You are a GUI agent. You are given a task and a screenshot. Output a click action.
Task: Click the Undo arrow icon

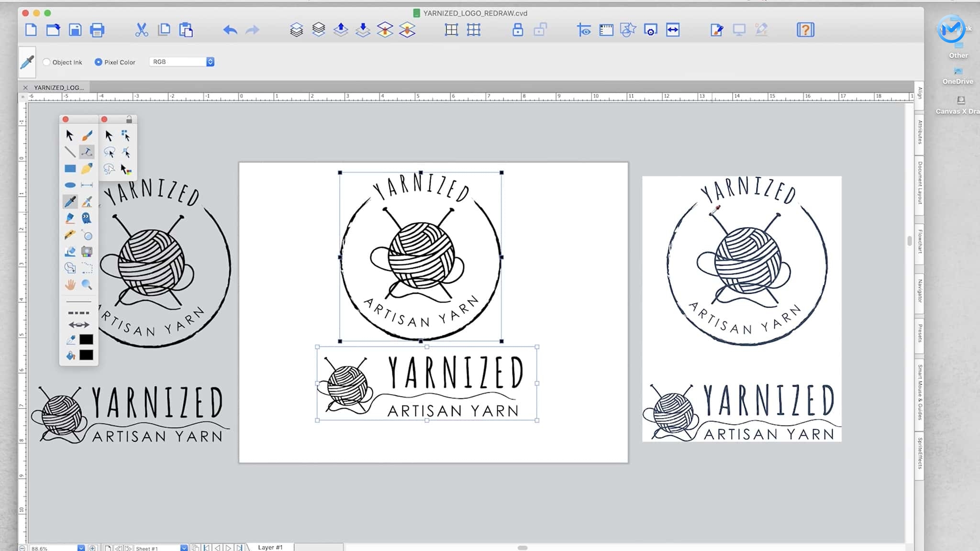pyautogui.click(x=230, y=30)
